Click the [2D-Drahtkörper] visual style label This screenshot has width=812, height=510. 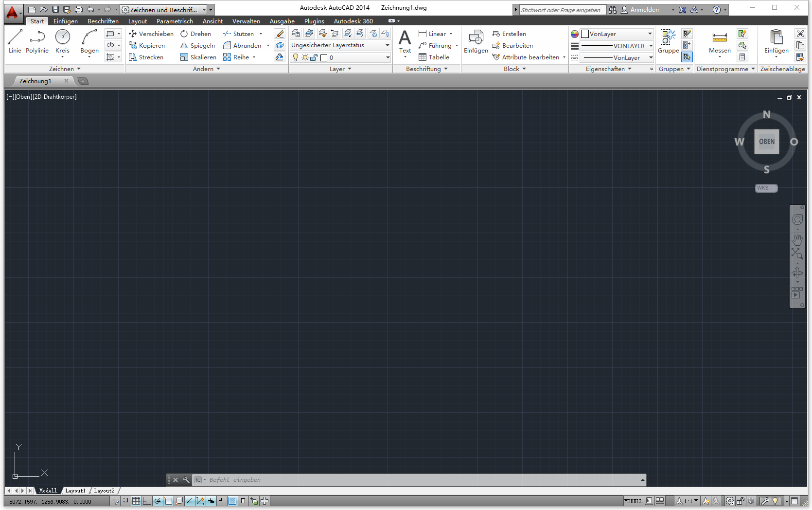click(x=54, y=97)
